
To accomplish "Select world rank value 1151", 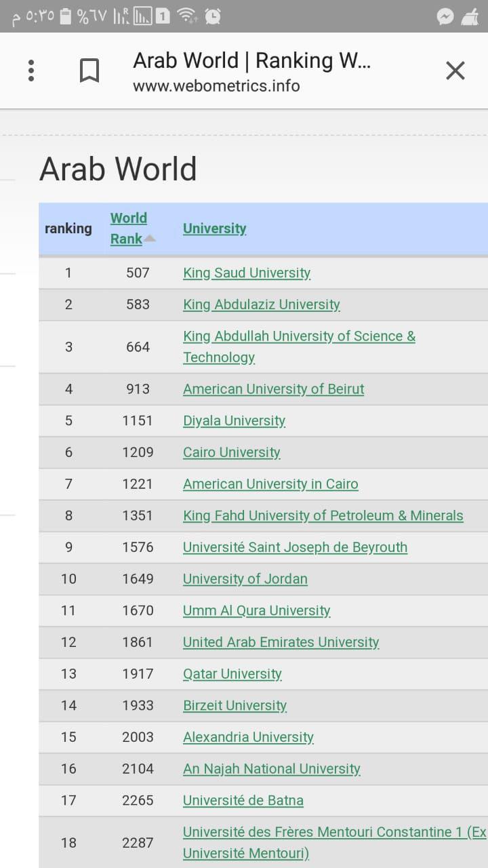I will pos(138,420).
